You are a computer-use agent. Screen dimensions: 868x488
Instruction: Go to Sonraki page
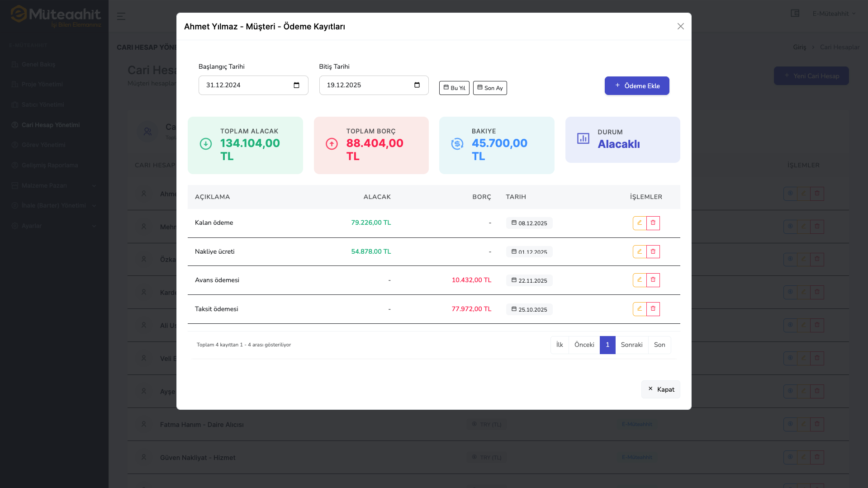point(631,345)
